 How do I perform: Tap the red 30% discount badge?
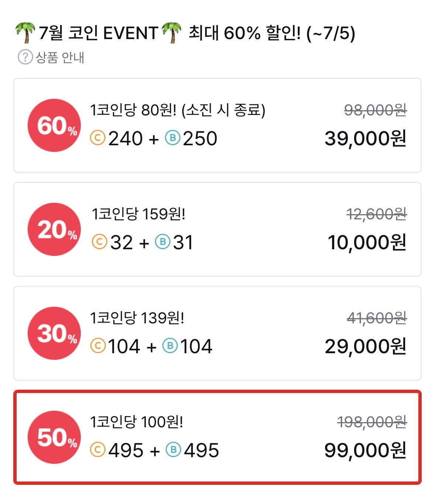pos(54,333)
